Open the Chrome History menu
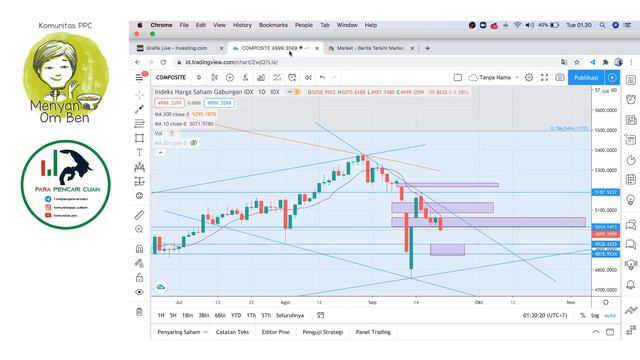This screenshot has height=360, width=640. (x=242, y=25)
